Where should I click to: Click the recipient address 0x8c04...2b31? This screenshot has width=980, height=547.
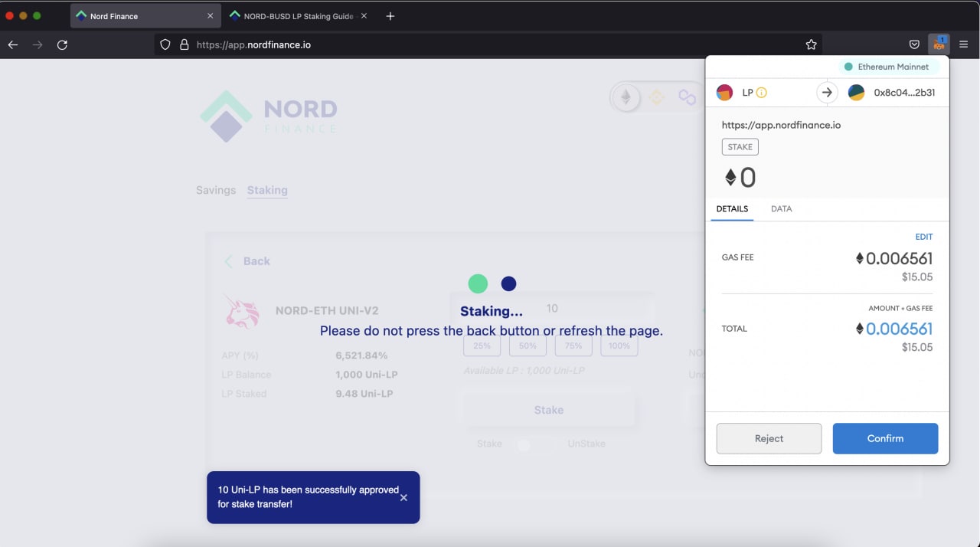(x=904, y=93)
